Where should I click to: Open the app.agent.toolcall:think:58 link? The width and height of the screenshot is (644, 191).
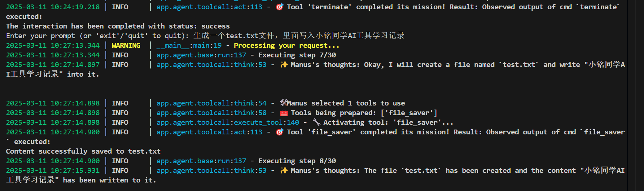pyautogui.click(x=211, y=113)
